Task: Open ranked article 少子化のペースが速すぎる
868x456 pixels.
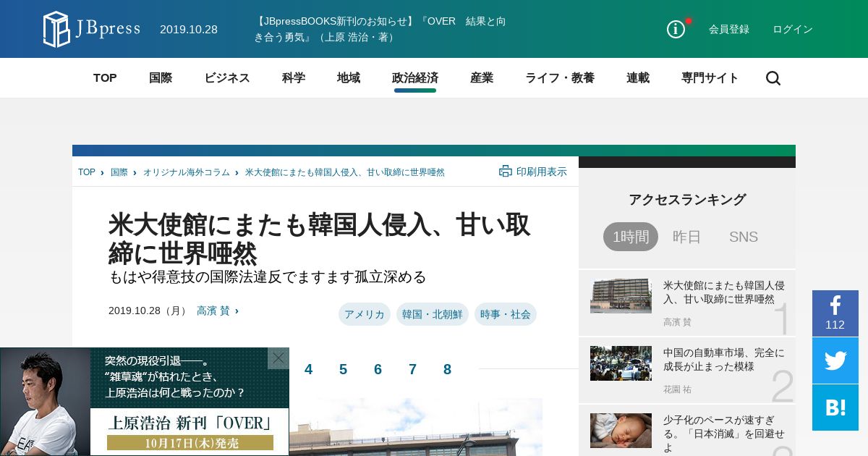Action: (x=724, y=434)
